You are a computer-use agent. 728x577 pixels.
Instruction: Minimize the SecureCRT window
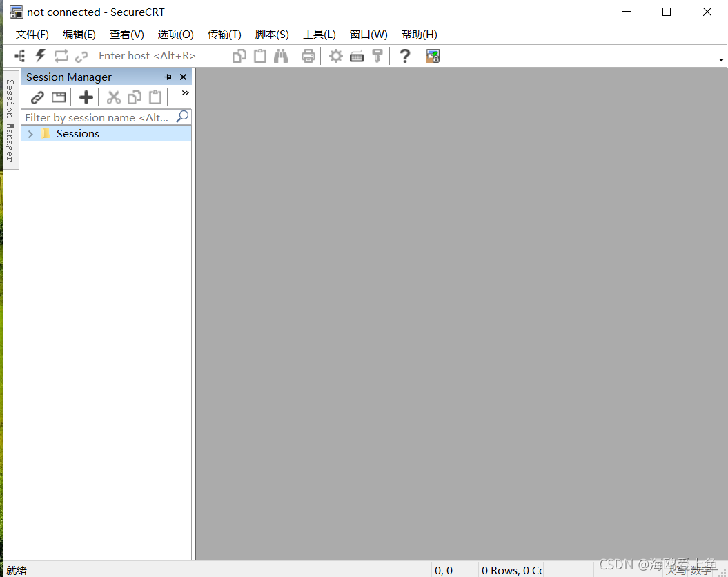tap(627, 12)
